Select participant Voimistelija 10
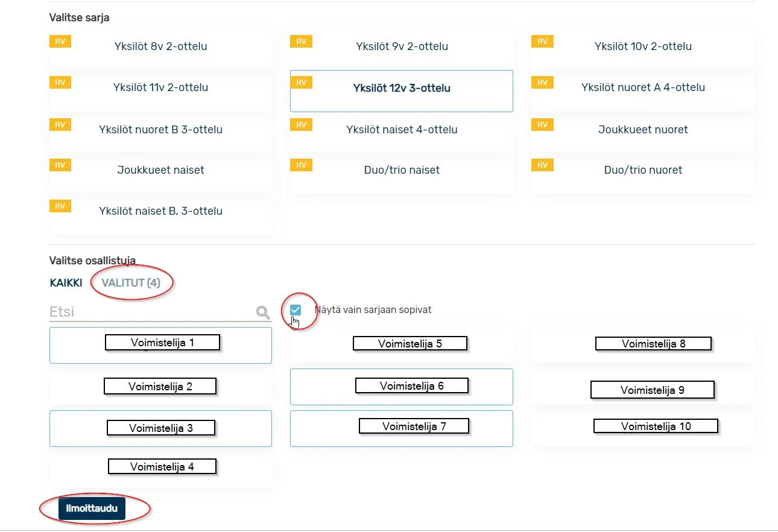 click(x=643, y=428)
